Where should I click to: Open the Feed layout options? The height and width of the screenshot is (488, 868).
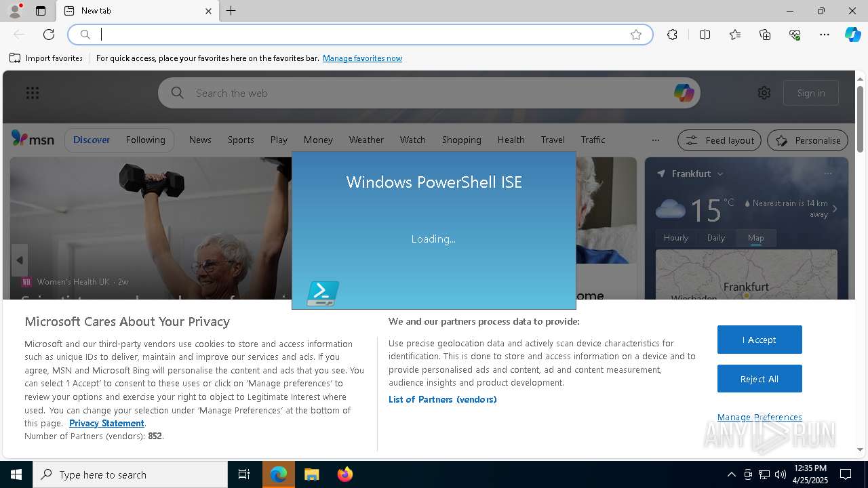pyautogui.click(x=719, y=140)
